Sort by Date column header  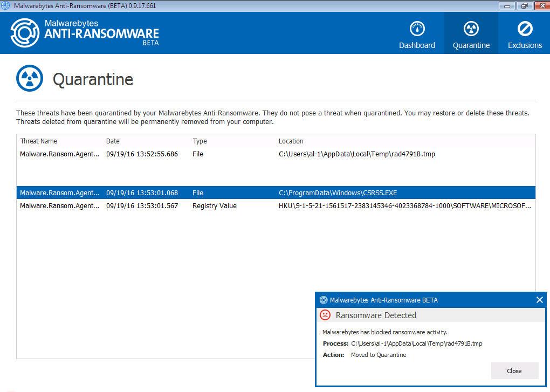[113, 141]
